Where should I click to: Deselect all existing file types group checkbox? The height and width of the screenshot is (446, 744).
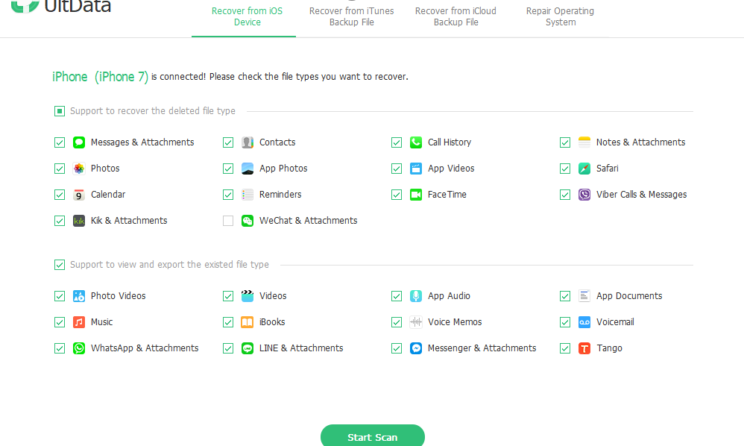point(59,265)
